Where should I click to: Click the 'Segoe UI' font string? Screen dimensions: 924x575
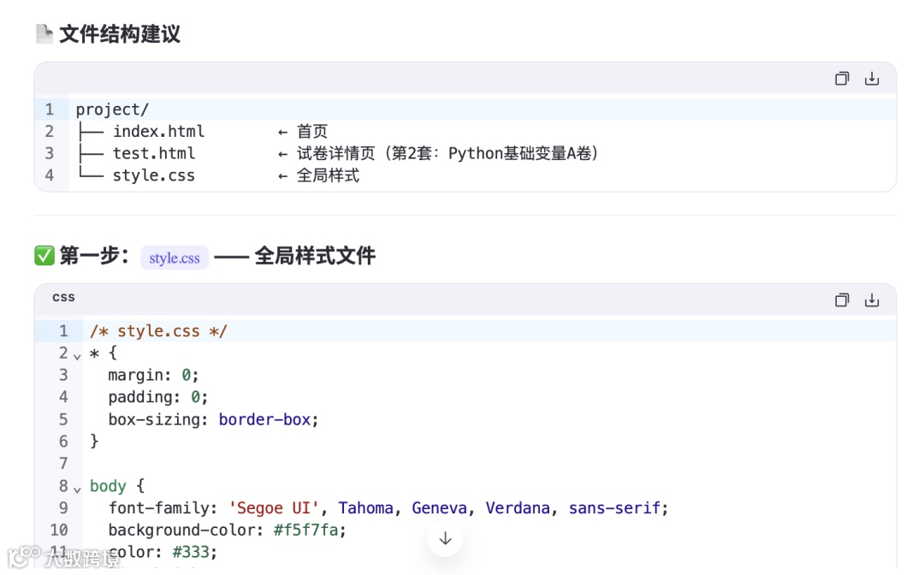click(x=274, y=508)
